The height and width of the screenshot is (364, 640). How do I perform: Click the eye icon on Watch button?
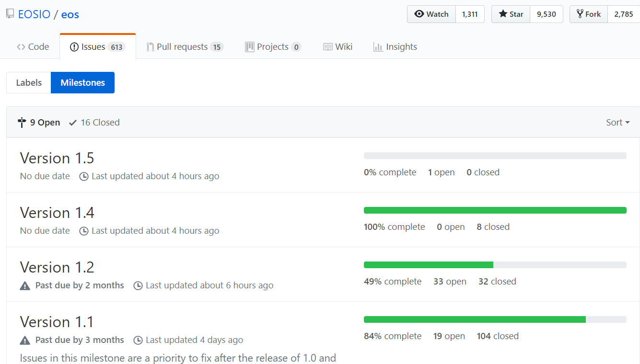click(x=419, y=14)
